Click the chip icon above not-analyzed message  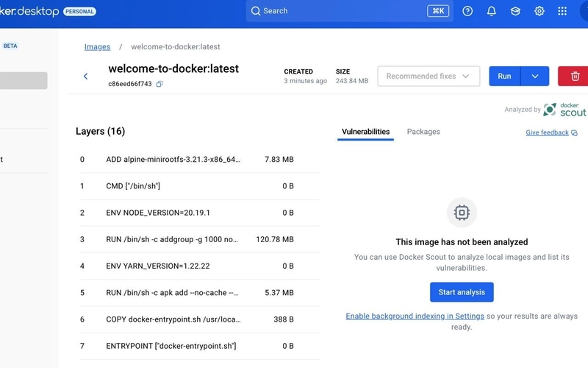(x=462, y=213)
